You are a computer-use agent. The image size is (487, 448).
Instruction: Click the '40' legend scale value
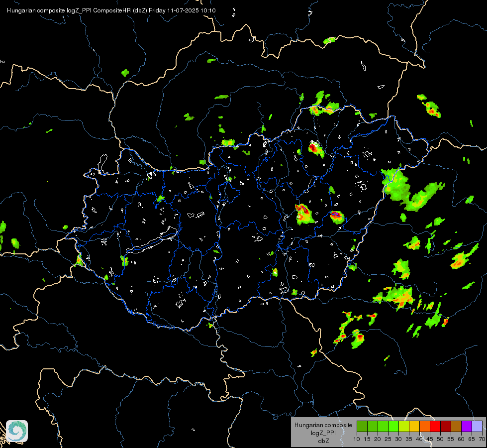tap(419, 440)
